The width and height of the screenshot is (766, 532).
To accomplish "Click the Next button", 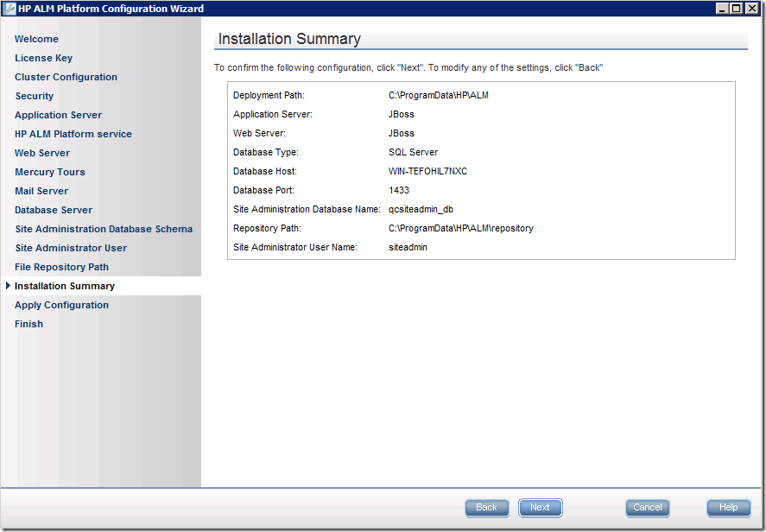I will click(x=540, y=508).
